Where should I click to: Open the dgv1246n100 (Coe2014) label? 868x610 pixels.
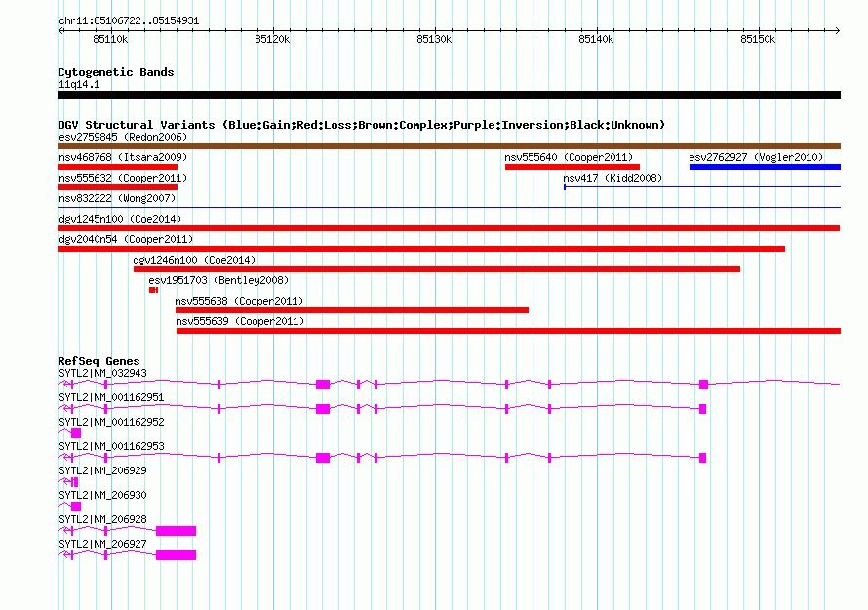(x=194, y=260)
